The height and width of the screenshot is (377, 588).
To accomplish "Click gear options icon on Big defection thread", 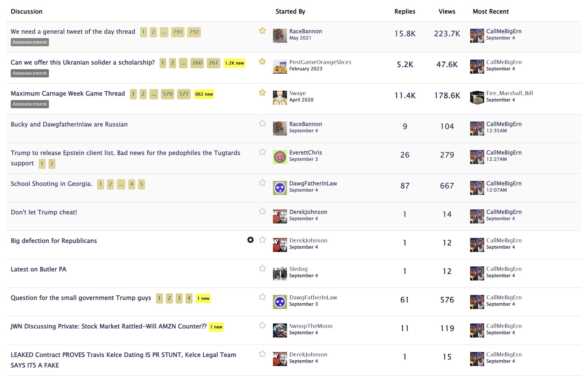I will (250, 240).
